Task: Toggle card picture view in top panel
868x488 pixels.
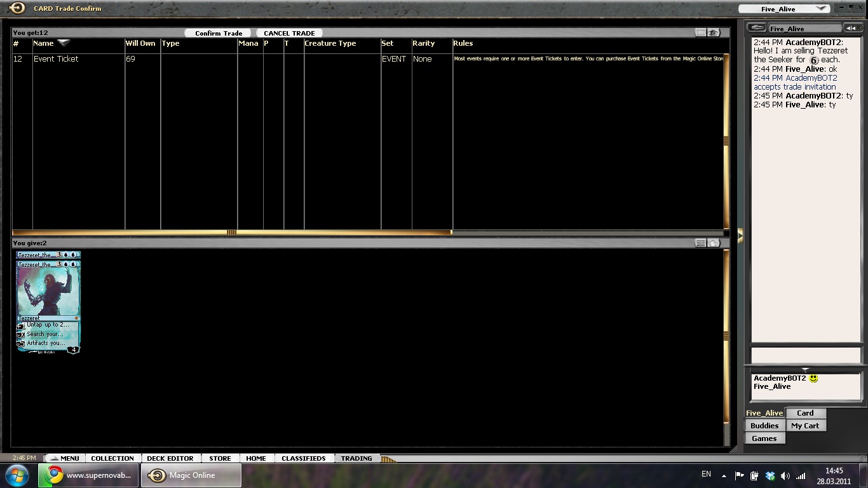Action: tap(714, 32)
